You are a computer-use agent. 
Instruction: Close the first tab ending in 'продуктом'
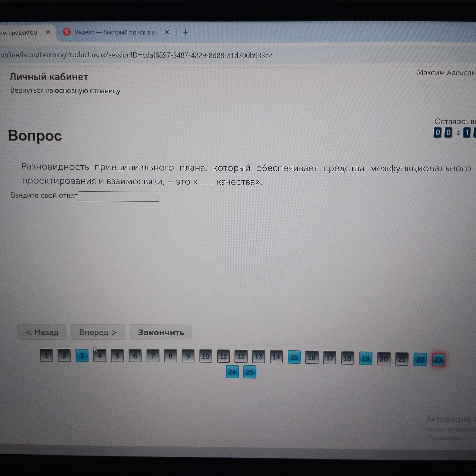[48, 32]
